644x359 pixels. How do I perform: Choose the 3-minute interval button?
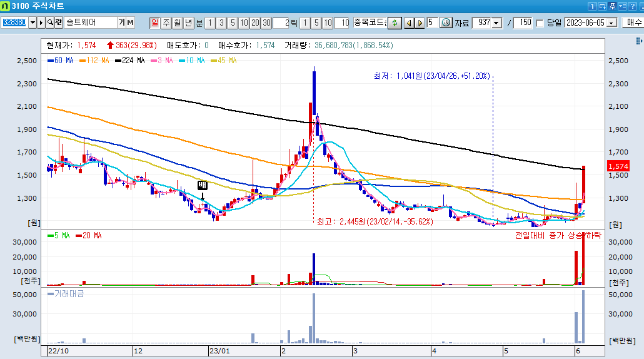(221, 23)
